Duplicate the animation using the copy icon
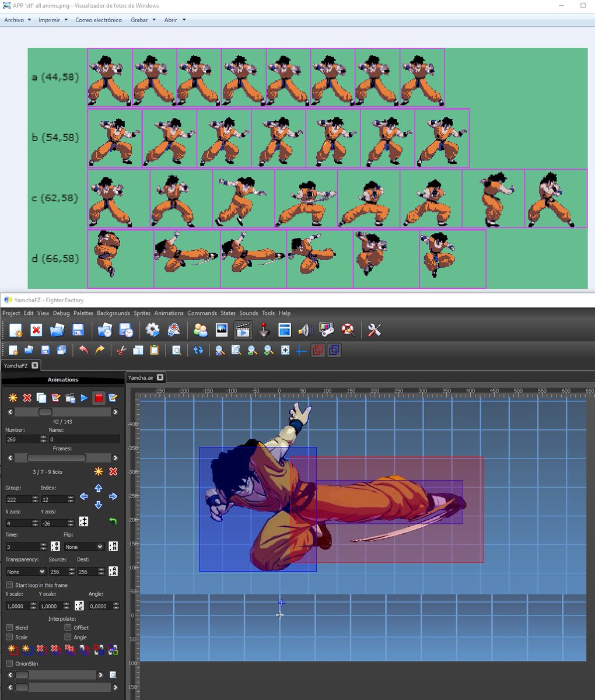Viewport: 595px width, 700px height. [41, 398]
